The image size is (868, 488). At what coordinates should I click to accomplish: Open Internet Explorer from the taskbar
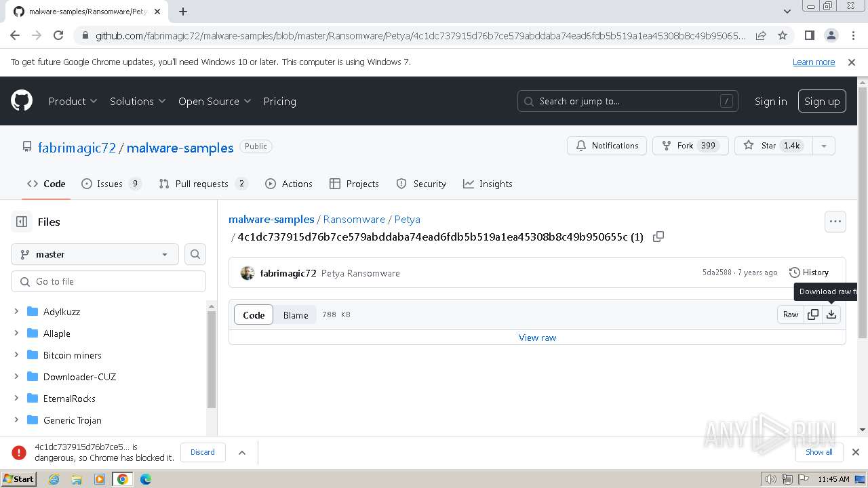point(54,479)
